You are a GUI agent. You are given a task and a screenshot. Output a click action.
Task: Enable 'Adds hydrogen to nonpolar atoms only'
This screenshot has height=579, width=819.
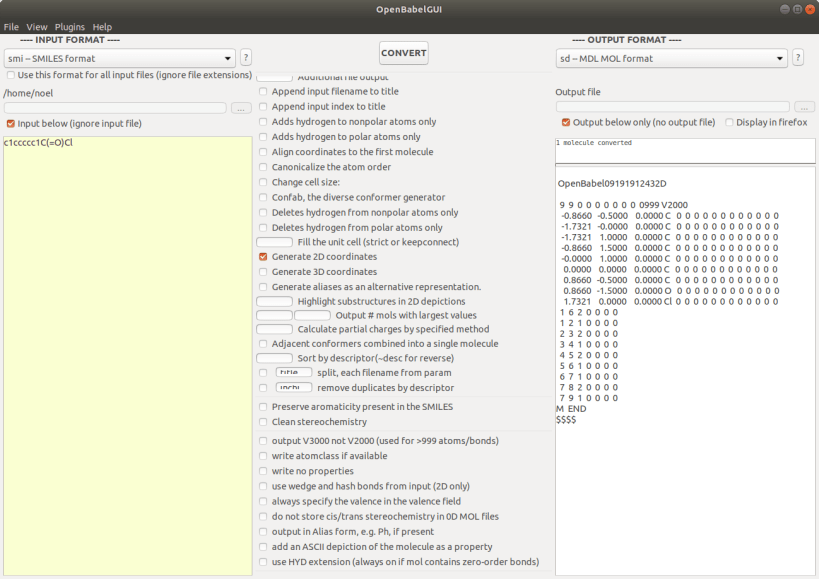[263, 122]
